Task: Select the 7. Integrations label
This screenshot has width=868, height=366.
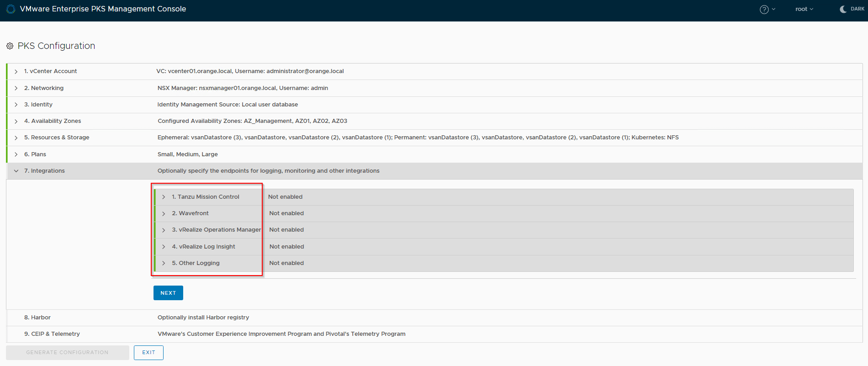Action: (x=44, y=171)
